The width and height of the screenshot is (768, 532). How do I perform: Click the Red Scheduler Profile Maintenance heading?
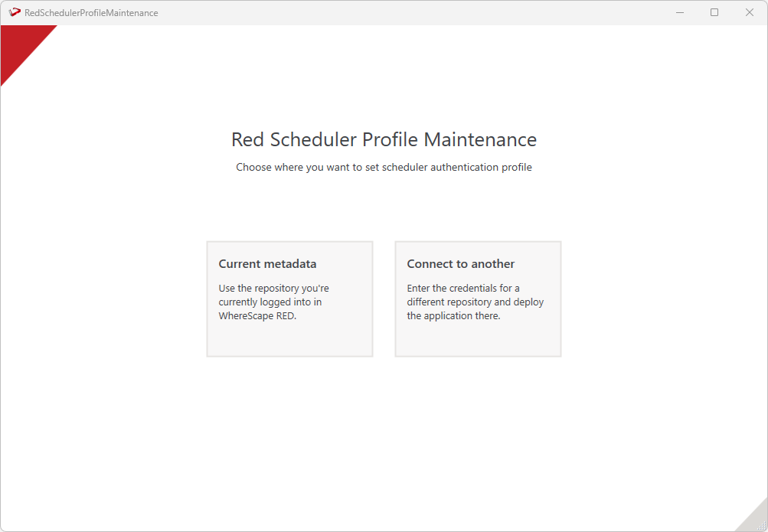tap(384, 139)
